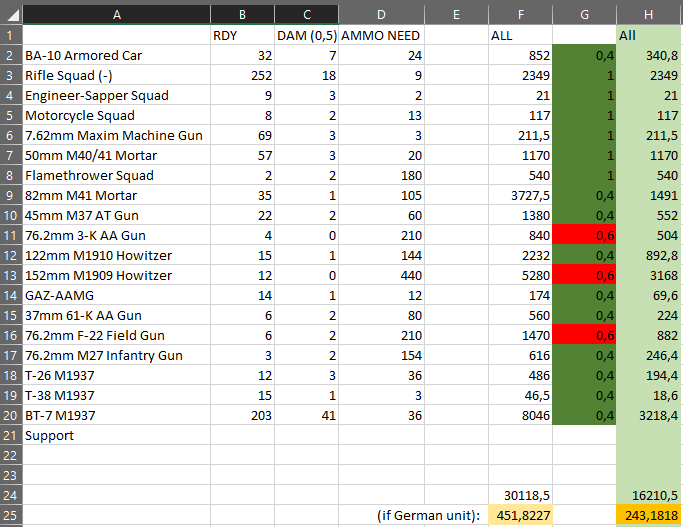Viewport: 683px width, 527px height.
Task: Select the 'T-26 M1937' cell
Action: [116, 375]
